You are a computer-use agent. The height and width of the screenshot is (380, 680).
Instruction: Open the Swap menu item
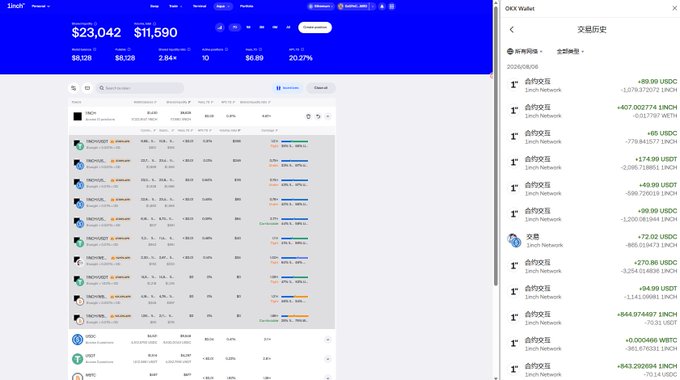(154, 7)
